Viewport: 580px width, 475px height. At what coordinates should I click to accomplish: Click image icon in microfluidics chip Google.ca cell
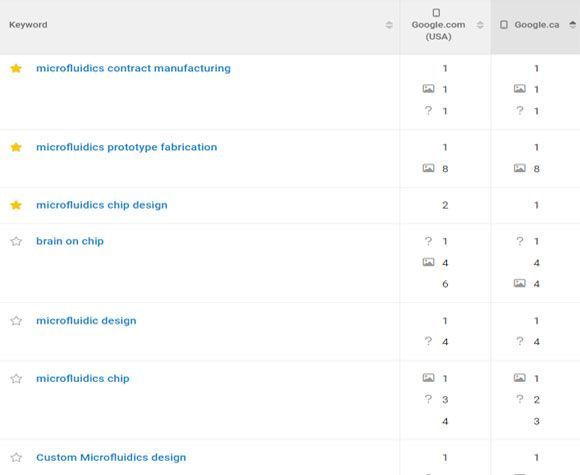pyautogui.click(x=520, y=378)
